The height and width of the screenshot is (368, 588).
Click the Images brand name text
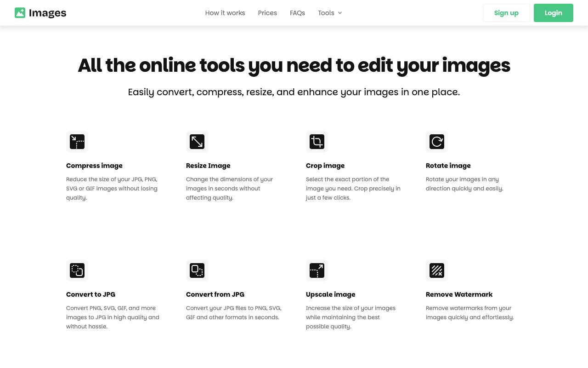coord(47,13)
